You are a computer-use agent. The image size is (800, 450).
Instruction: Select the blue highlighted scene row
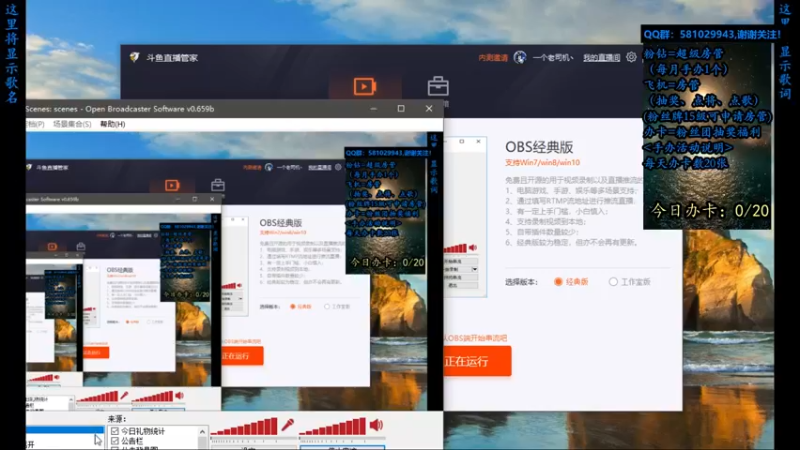(65, 430)
